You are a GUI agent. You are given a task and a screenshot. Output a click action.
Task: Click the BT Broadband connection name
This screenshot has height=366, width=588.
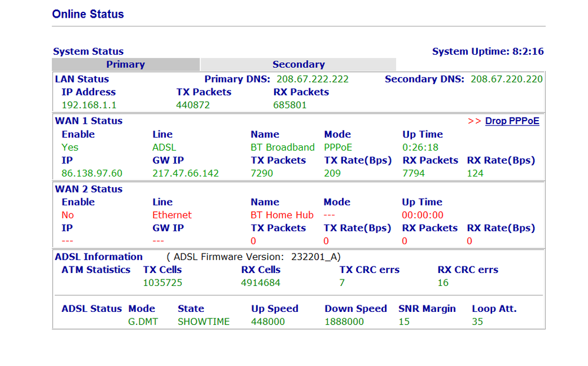click(x=282, y=148)
